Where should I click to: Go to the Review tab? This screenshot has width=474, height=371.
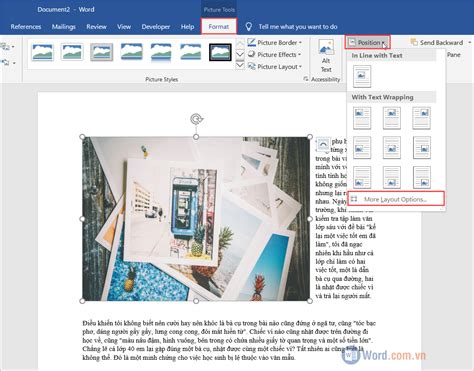click(96, 27)
